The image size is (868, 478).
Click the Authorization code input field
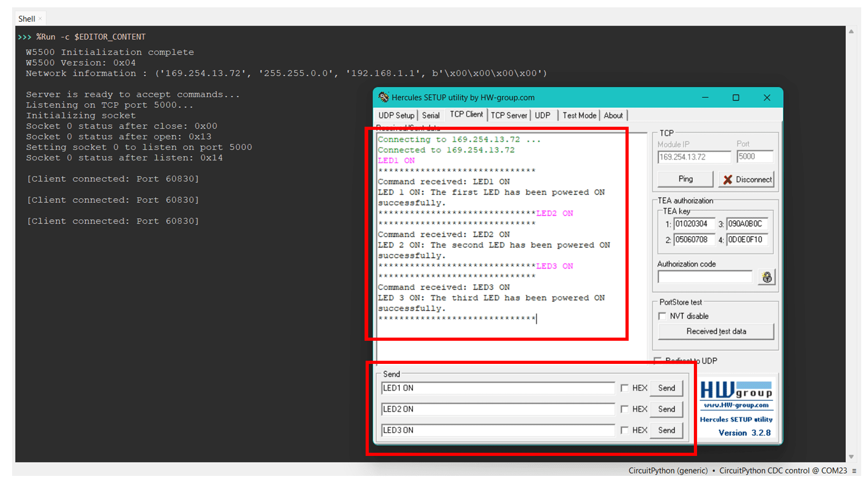pos(704,277)
